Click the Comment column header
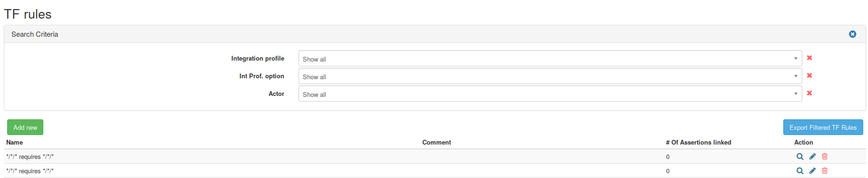 click(437, 142)
